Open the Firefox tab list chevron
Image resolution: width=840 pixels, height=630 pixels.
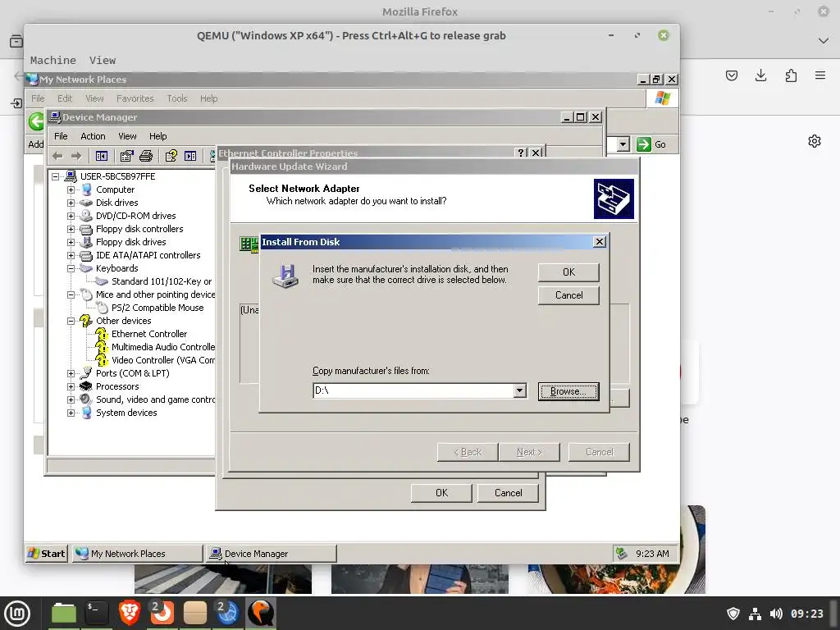pos(824,41)
